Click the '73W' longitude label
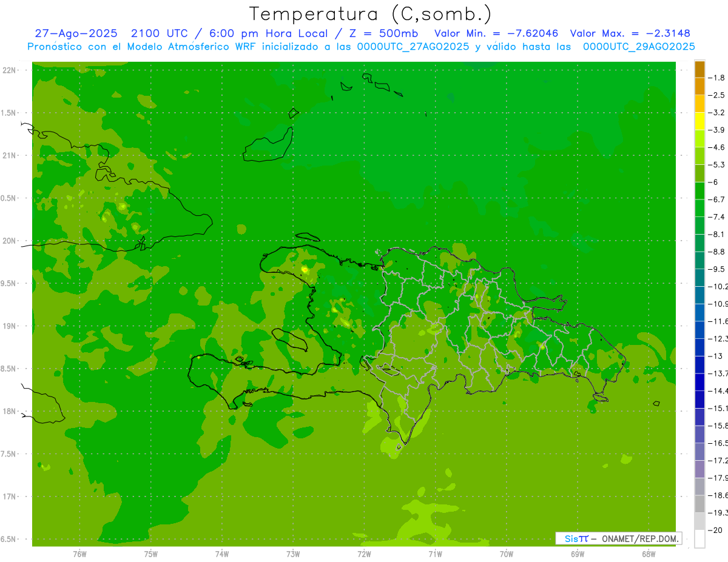This screenshot has height=562, width=728. pyautogui.click(x=293, y=554)
